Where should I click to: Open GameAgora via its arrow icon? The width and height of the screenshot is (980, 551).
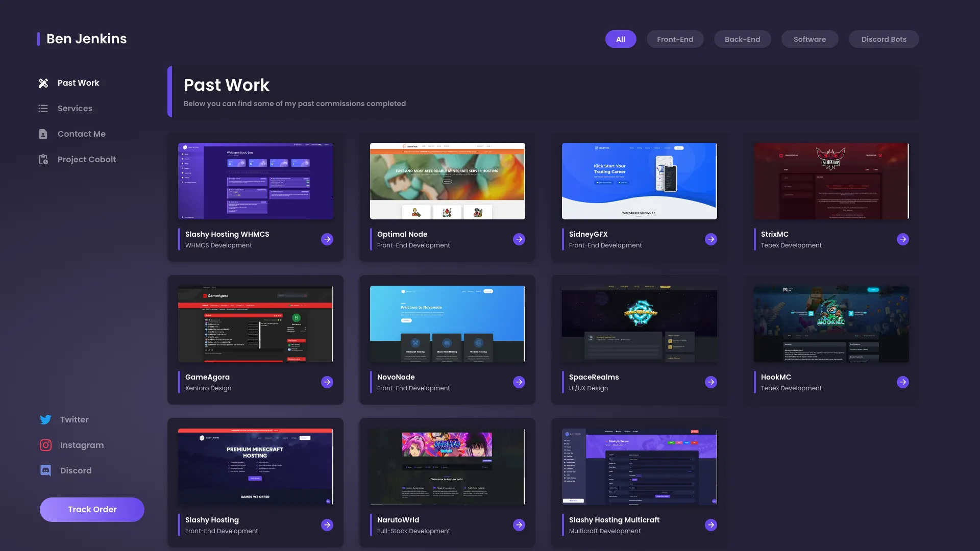click(x=327, y=382)
